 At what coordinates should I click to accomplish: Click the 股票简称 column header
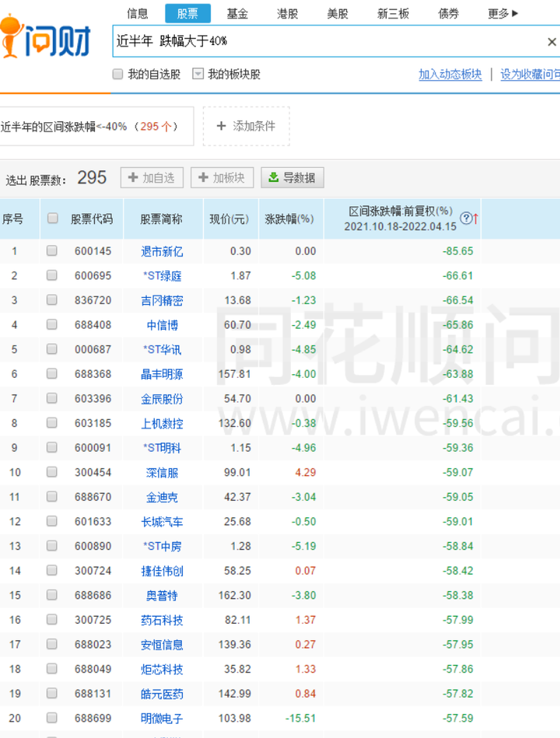(162, 219)
